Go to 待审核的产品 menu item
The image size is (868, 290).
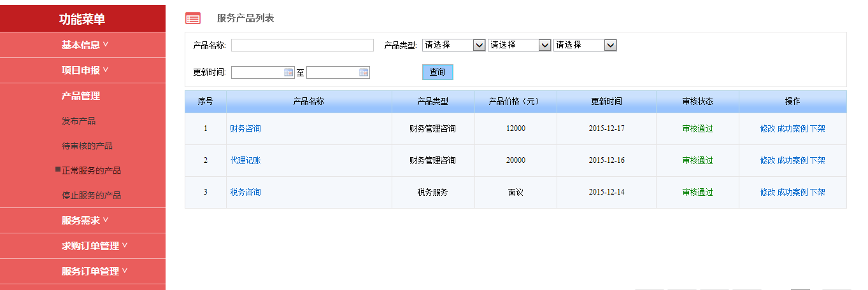87,146
